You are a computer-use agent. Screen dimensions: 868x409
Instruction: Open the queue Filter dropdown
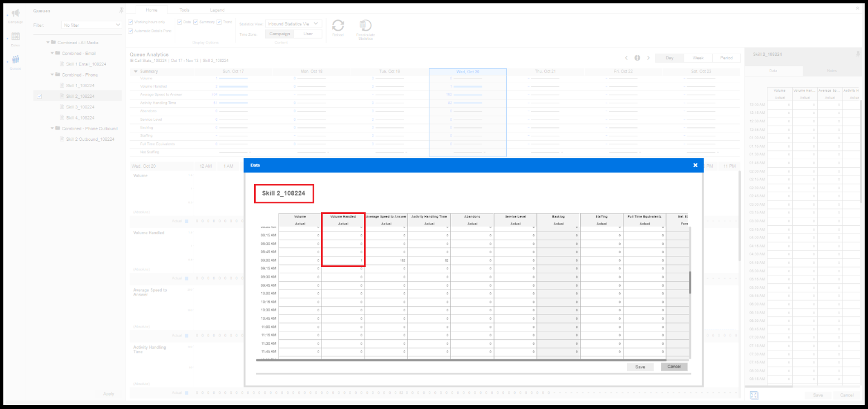click(92, 25)
